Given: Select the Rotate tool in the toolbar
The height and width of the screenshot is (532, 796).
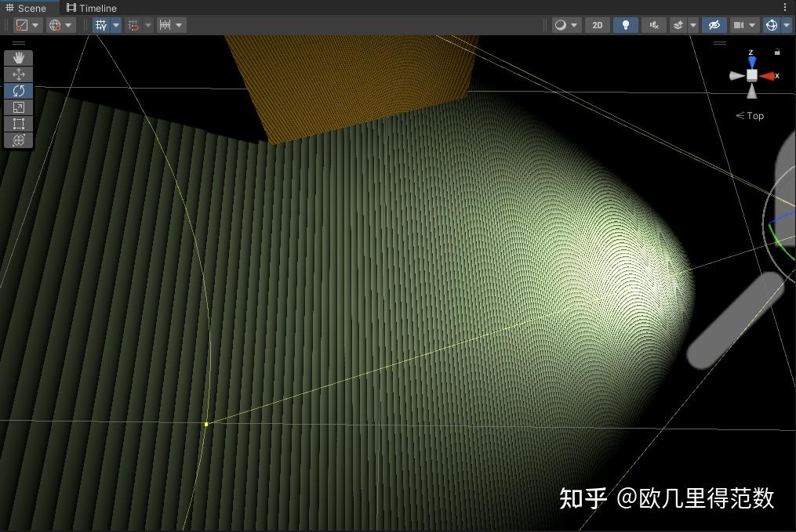Looking at the screenshot, I should click(18, 90).
